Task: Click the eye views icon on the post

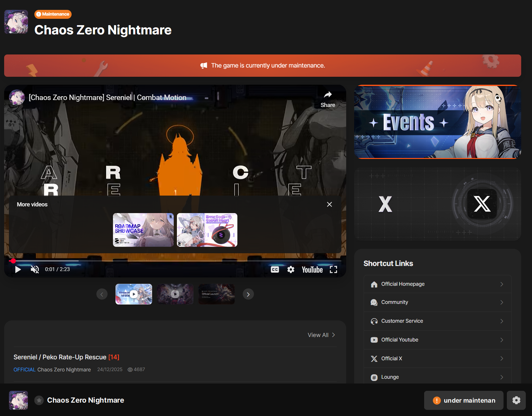Action: pos(130,369)
